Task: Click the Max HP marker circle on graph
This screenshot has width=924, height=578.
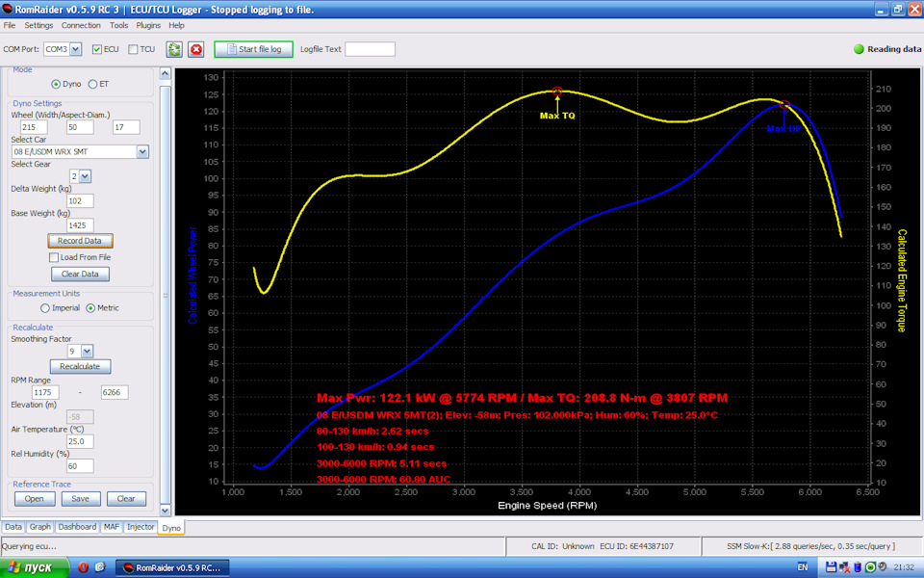Action: [784, 105]
